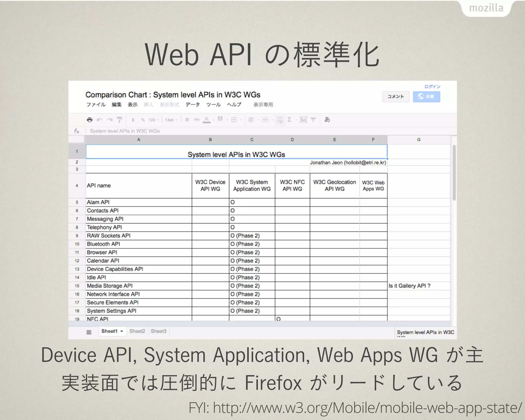Open the 14pt font size dropdown

[x=171, y=120]
